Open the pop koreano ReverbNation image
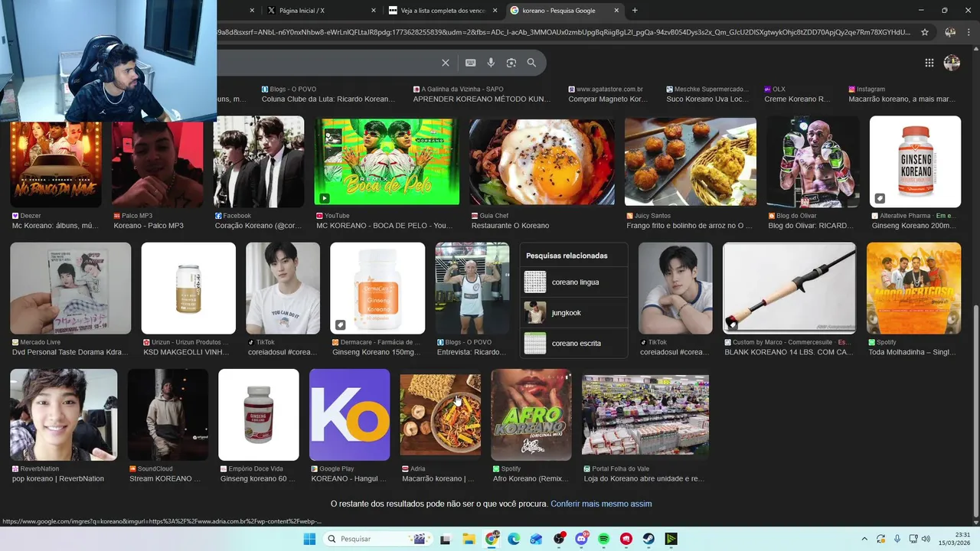Viewport: 980px width, 551px height. (x=64, y=415)
